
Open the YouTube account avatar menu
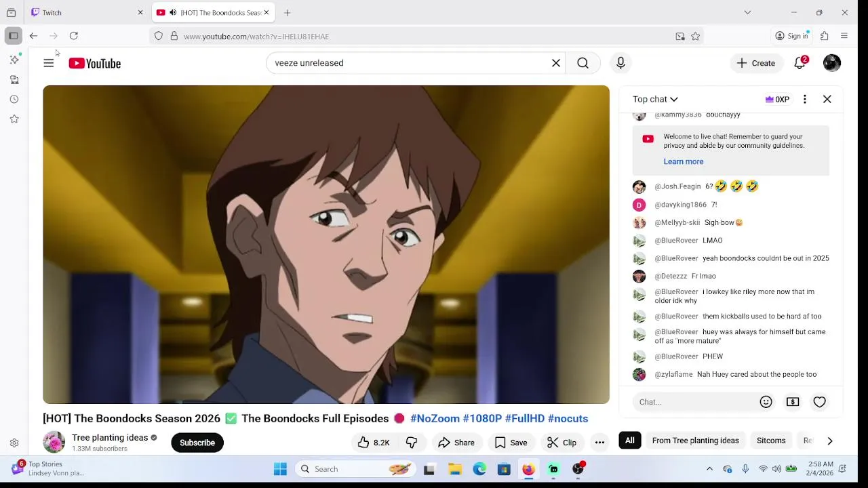pyautogui.click(x=832, y=63)
